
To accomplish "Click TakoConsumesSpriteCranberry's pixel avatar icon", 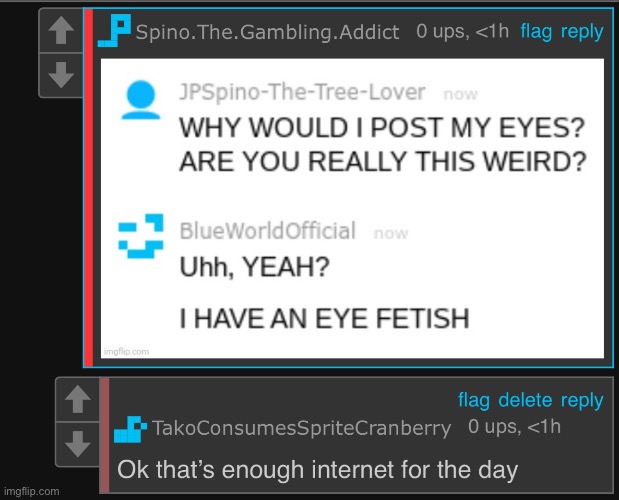I will tap(130, 429).
